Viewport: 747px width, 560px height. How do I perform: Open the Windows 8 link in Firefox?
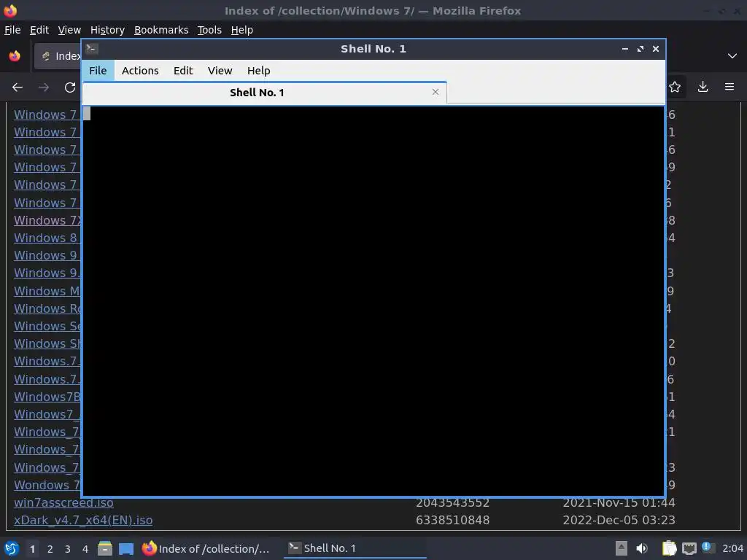[x=46, y=238]
